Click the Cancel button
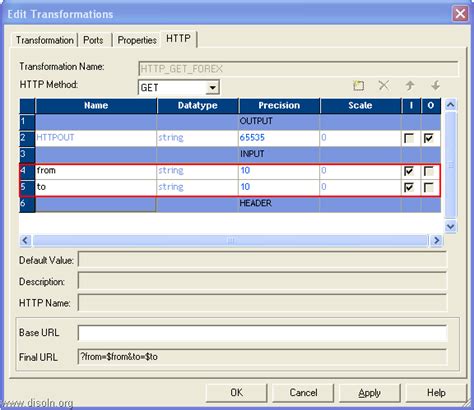 coord(303,392)
